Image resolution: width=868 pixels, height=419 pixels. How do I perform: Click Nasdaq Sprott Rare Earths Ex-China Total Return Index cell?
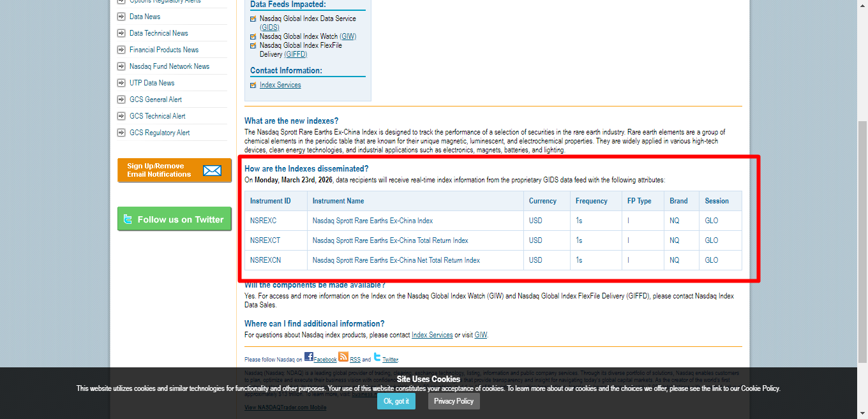pyautogui.click(x=415, y=240)
